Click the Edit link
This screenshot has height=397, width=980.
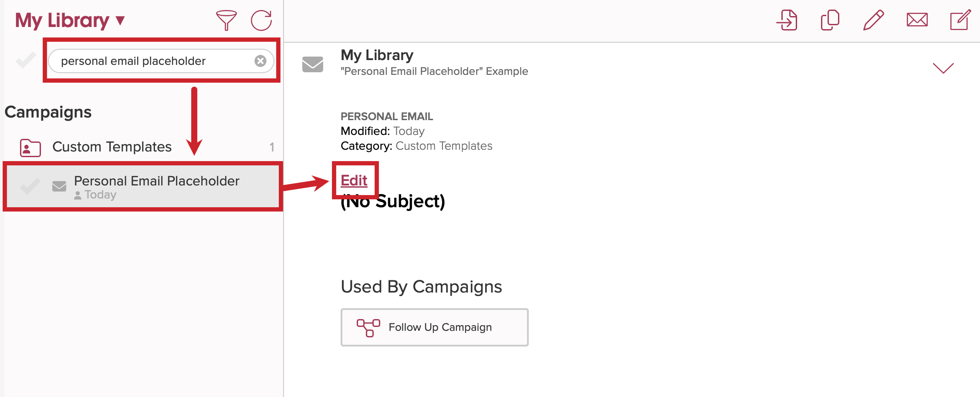354,180
